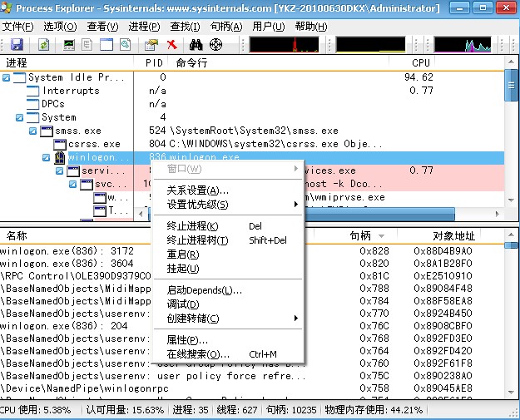
Task: Click lower pane scroll down arrow
Action: [512, 393]
